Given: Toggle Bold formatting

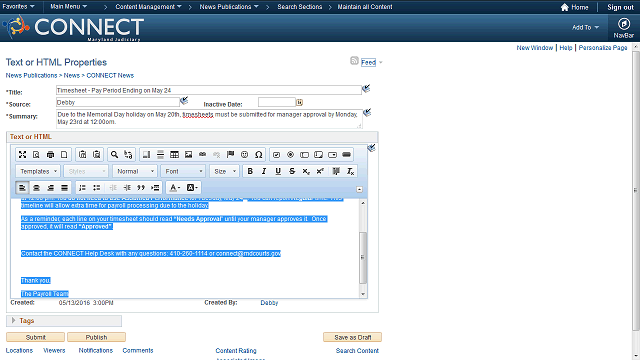Looking at the screenshot, I should 250,171.
